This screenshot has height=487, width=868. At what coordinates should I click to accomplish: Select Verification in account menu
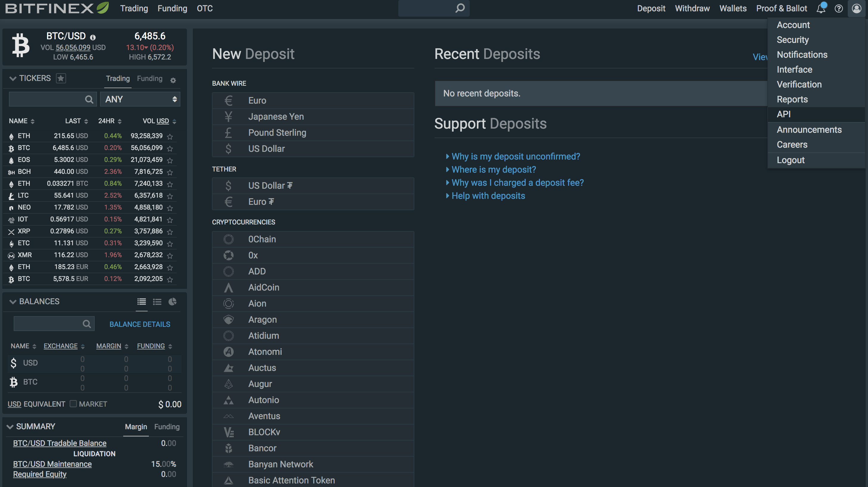coord(817,85)
